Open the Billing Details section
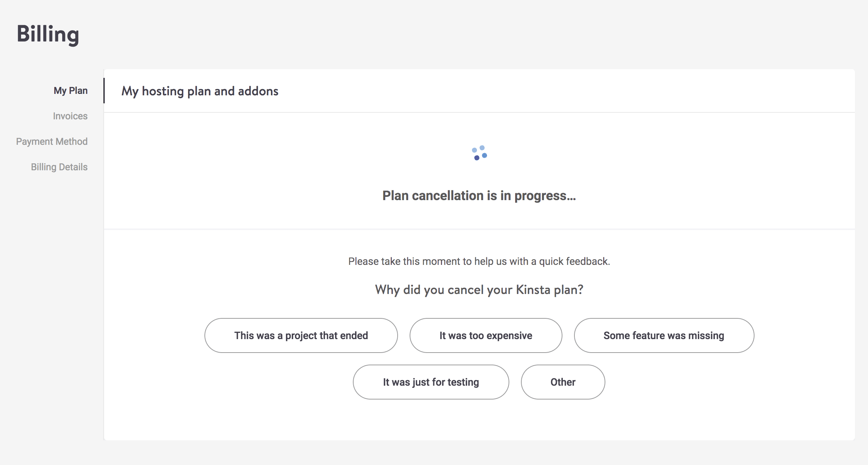This screenshot has width=868, height=465. [59, 167]
